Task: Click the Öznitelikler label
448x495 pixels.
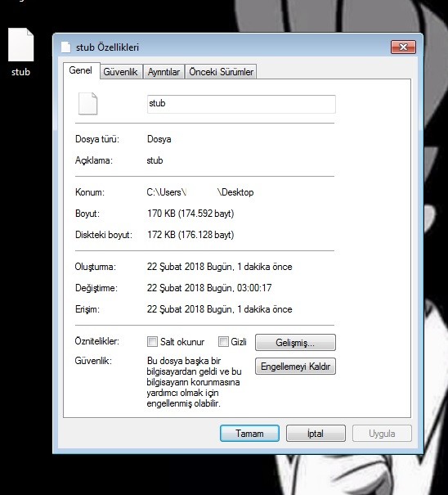Action: pyautogui.click(x=96, y=341)
